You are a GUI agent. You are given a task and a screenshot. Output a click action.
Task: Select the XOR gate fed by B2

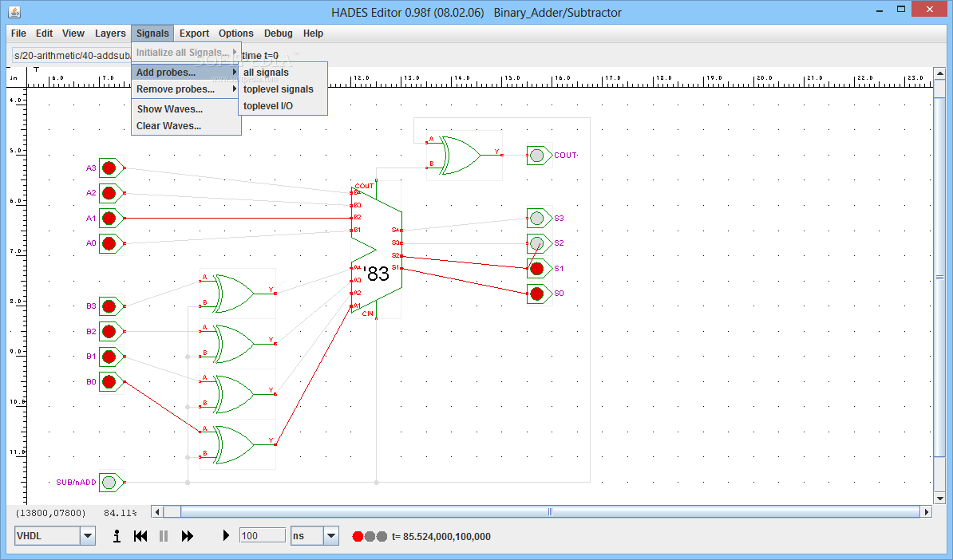[238, 344]
